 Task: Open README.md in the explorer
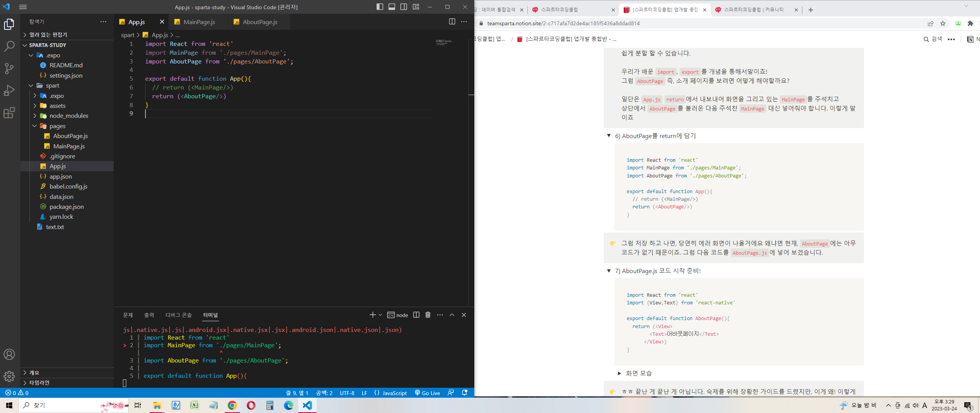pos(67,65)
